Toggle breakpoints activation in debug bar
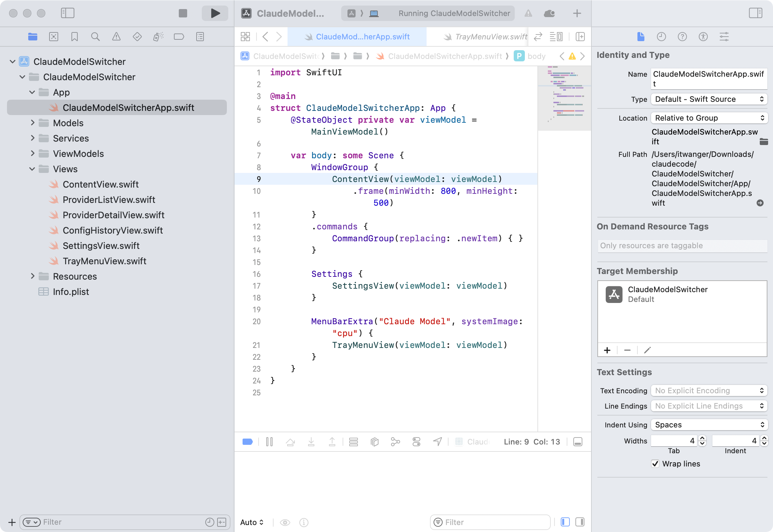 (x=247, y=442)
